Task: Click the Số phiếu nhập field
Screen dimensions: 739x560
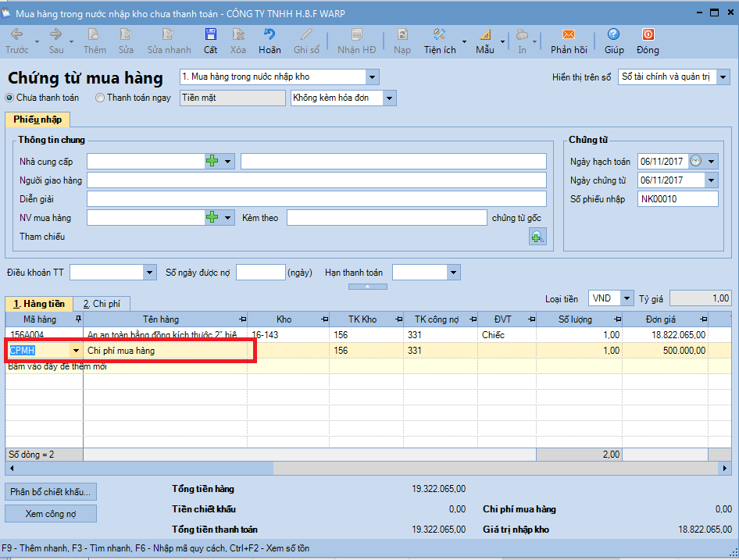Action: click(678, 199)
